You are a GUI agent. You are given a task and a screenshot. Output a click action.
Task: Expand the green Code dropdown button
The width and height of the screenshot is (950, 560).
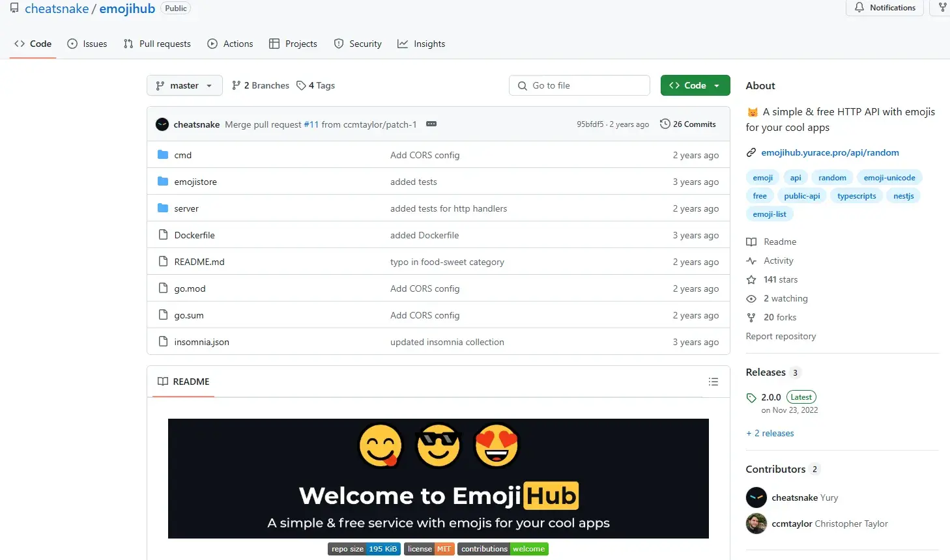(x=695, y=85)
